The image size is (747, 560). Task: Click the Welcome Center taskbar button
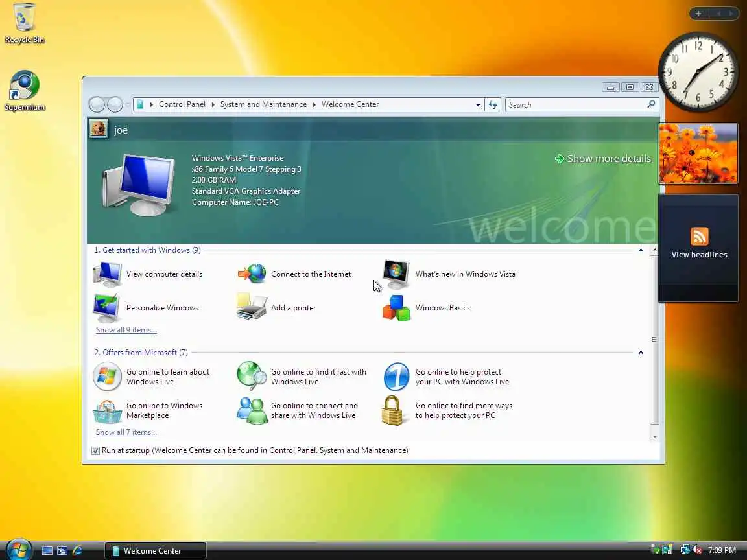(156, 550)
